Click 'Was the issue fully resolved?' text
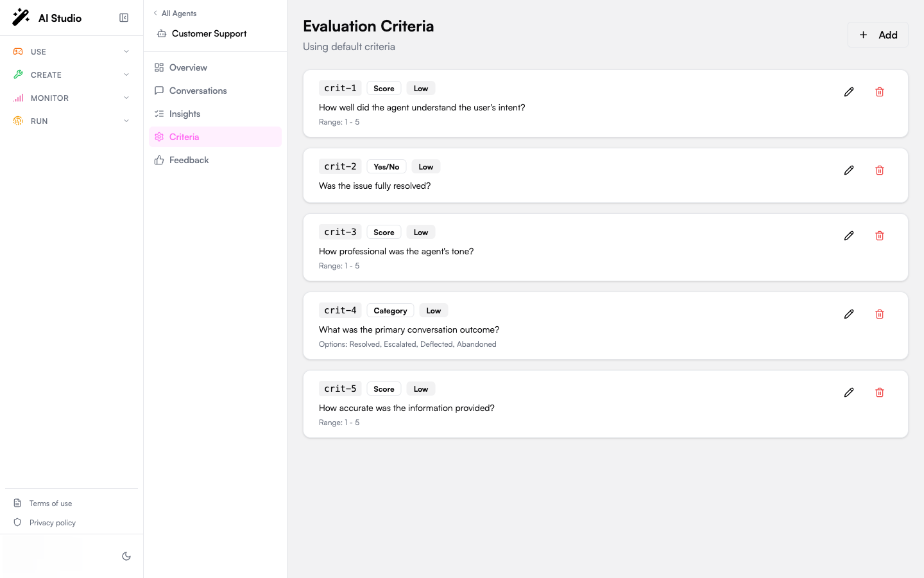The width and height of the screenshot is (924, 578). point(375,186)
